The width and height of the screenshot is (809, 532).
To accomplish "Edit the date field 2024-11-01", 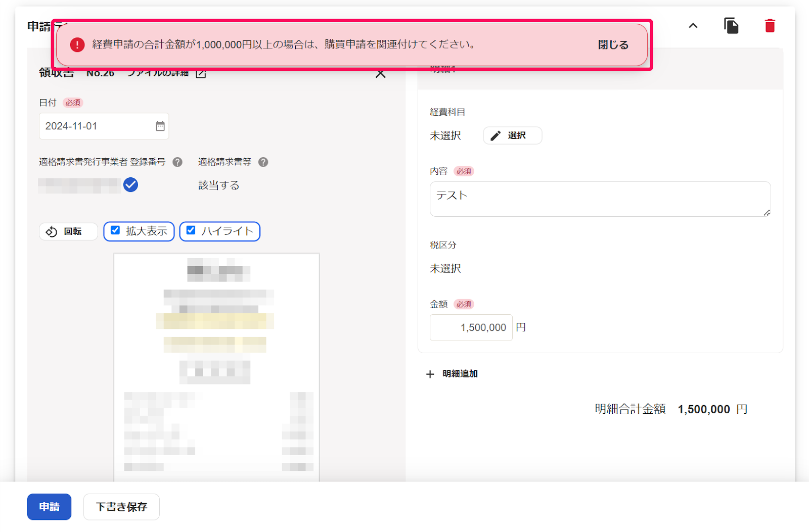I will pos(104,126).
